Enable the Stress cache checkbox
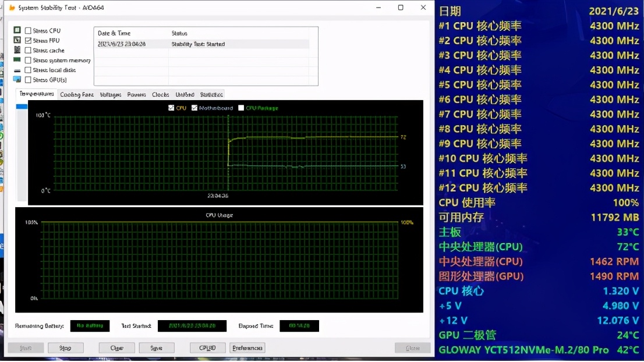 (x=28, y=50)
